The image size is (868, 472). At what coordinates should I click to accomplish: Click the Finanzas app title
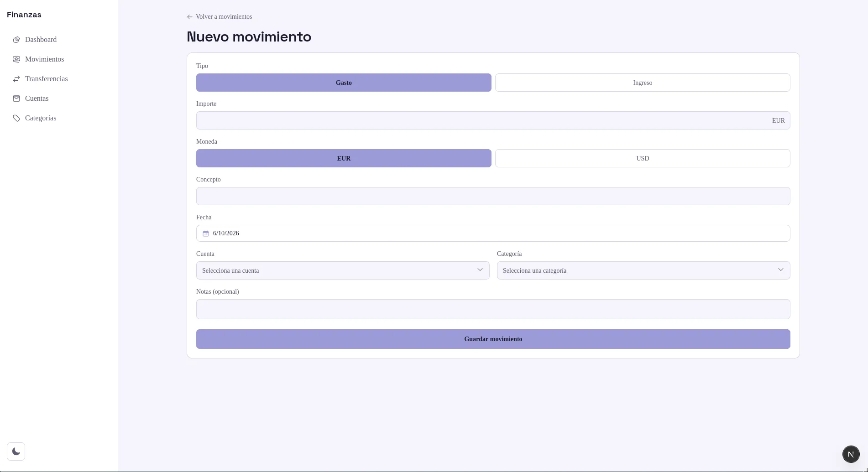[x=24, y=15]
